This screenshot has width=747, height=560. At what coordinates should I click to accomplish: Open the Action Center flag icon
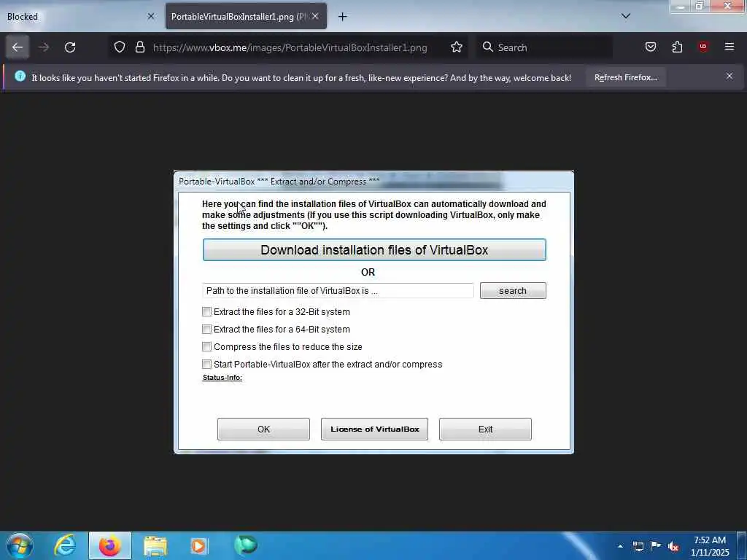[x=656, y=545]
